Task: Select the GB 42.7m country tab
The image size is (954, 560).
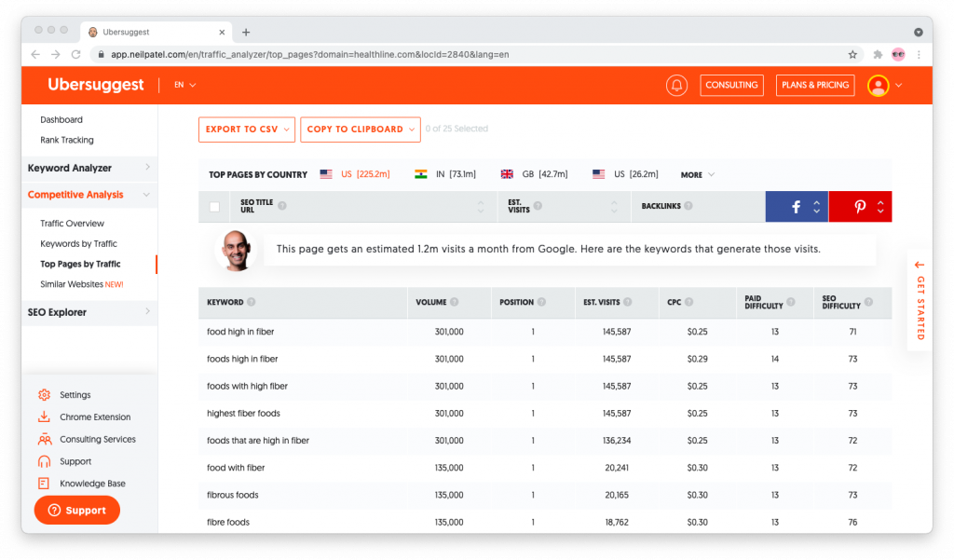Action: tap(534, 174)
